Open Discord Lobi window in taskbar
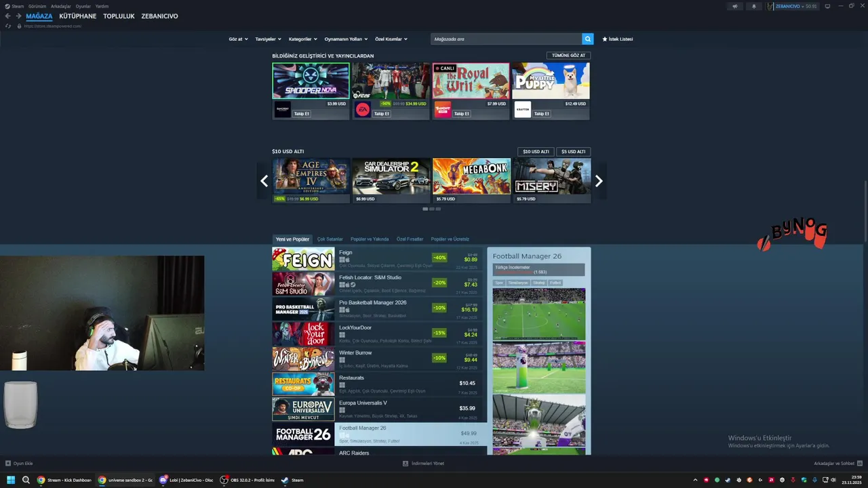868x488 pixels. click(186, 480)
